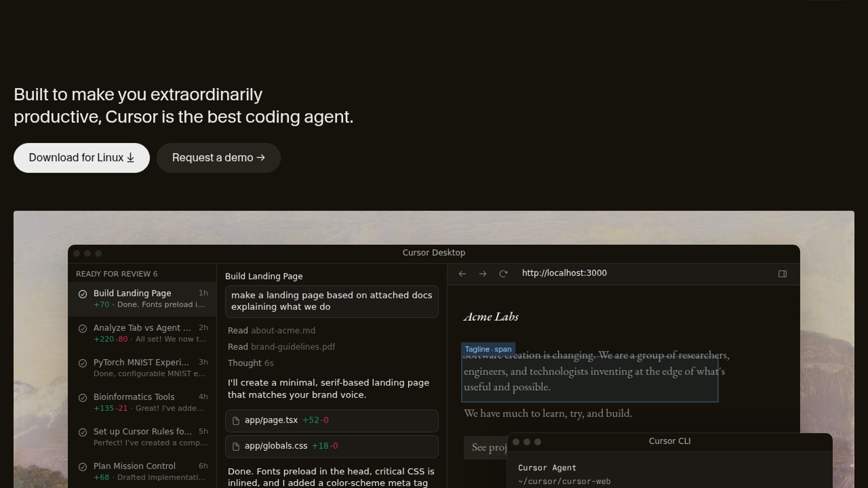
Task: Click the check icon beside Build Landing Page
Action: point(83,294)
